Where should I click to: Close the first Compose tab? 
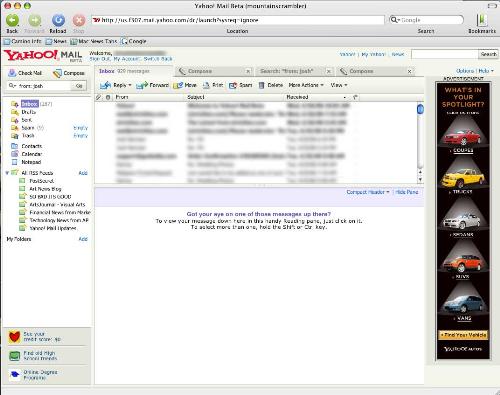248,71
